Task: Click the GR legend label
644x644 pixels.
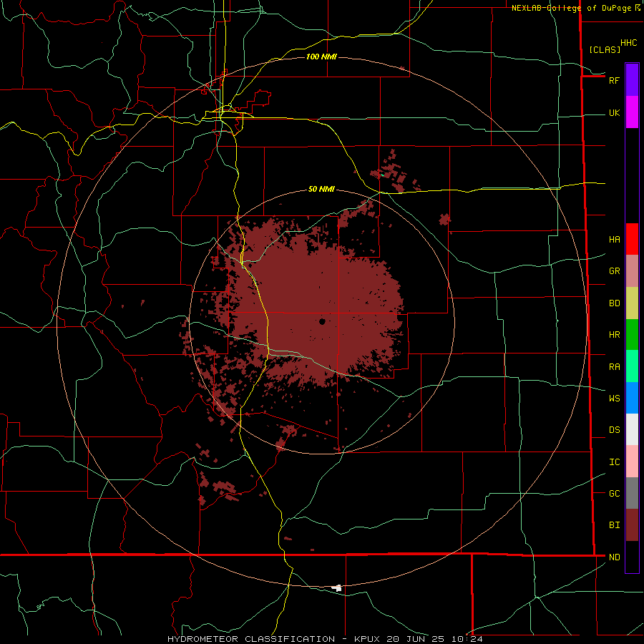Action: 614,271
